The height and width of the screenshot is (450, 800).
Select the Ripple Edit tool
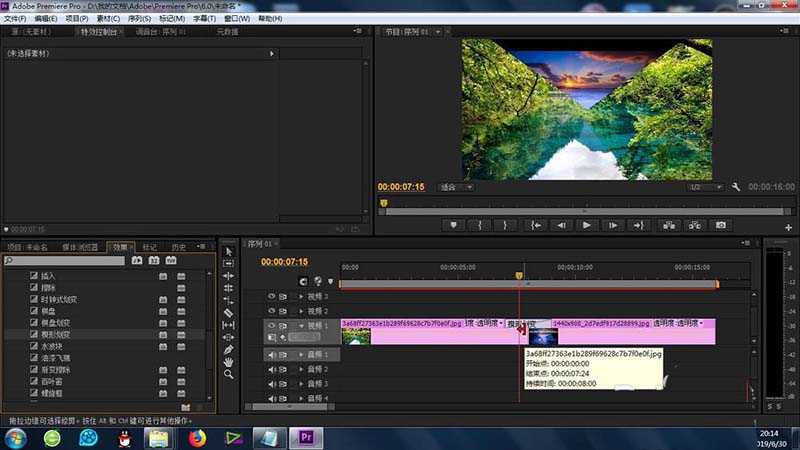[x=229, y=276]
